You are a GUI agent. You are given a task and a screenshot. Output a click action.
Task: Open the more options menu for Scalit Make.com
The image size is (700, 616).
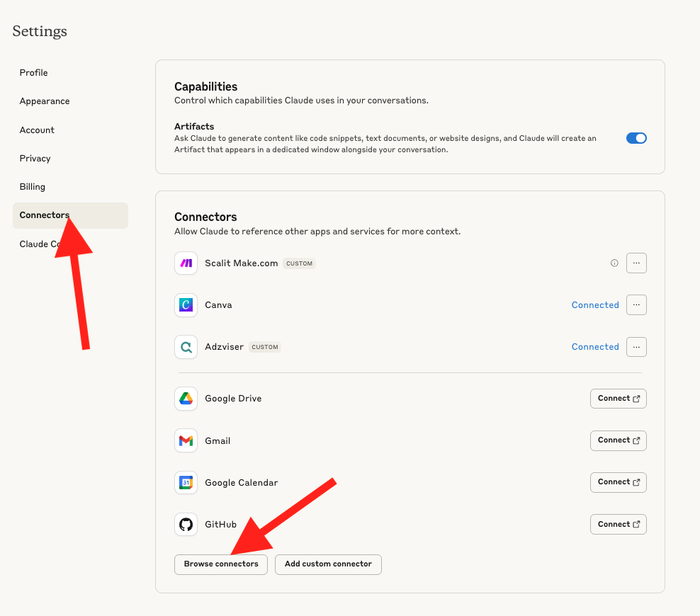[636, 263]
